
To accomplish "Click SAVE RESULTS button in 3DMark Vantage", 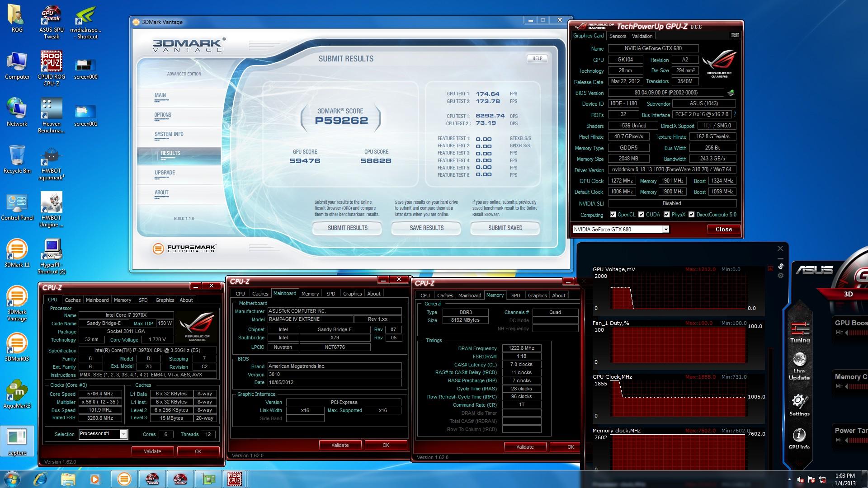I will [426, 228].
